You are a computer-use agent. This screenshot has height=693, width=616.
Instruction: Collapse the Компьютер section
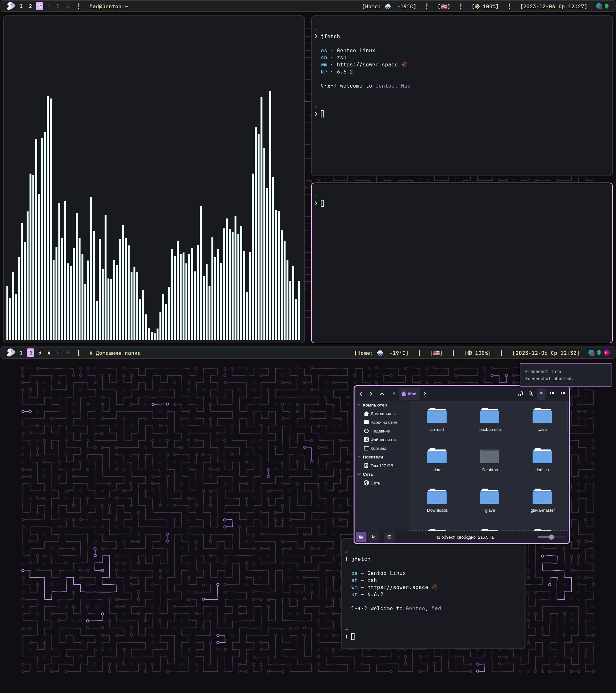coord(359,405)
